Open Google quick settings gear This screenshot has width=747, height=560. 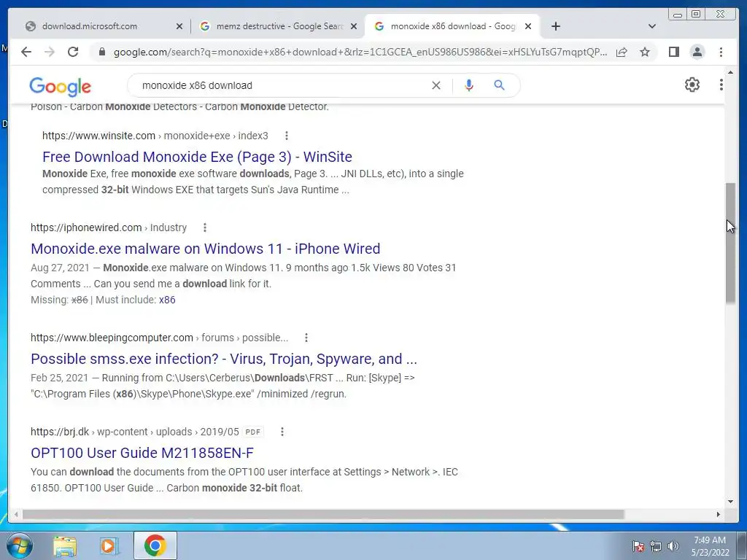coord(692,85)
